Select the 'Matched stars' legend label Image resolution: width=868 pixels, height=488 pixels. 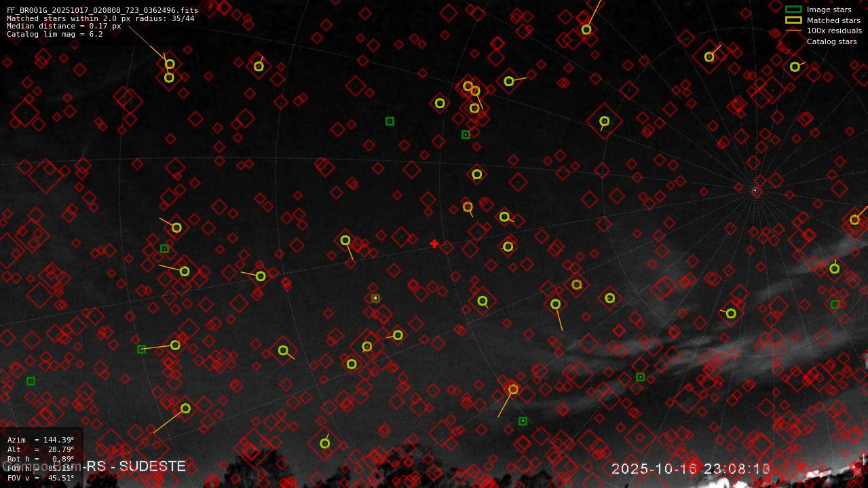[833, 20]
